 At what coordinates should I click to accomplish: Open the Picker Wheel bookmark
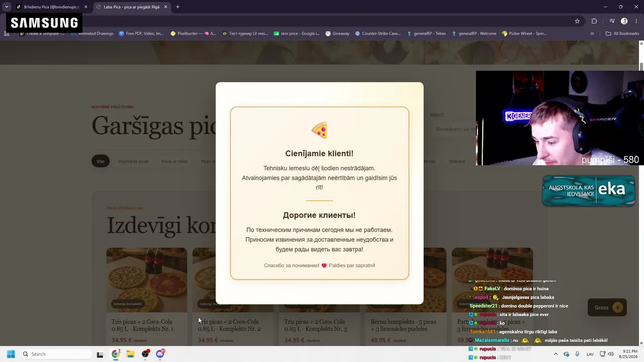pos(524,34)
